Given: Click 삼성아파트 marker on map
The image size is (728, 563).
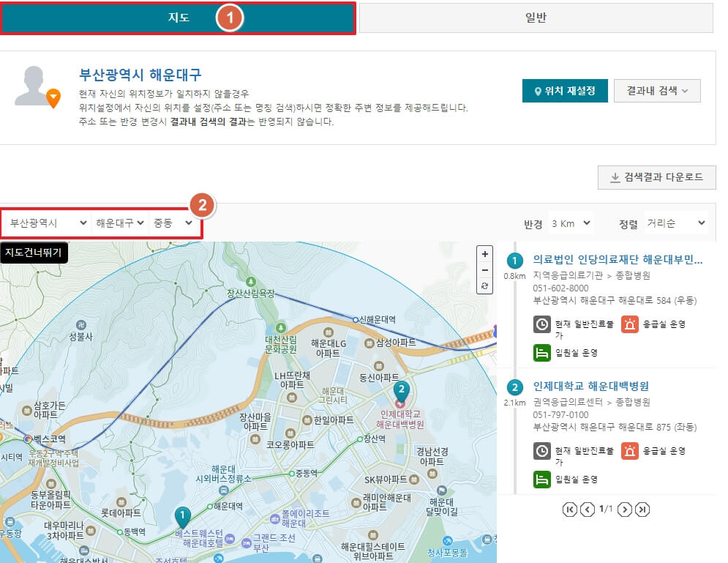Looking at the screenshot, I should pyautogui.click(x=391, y=343).
